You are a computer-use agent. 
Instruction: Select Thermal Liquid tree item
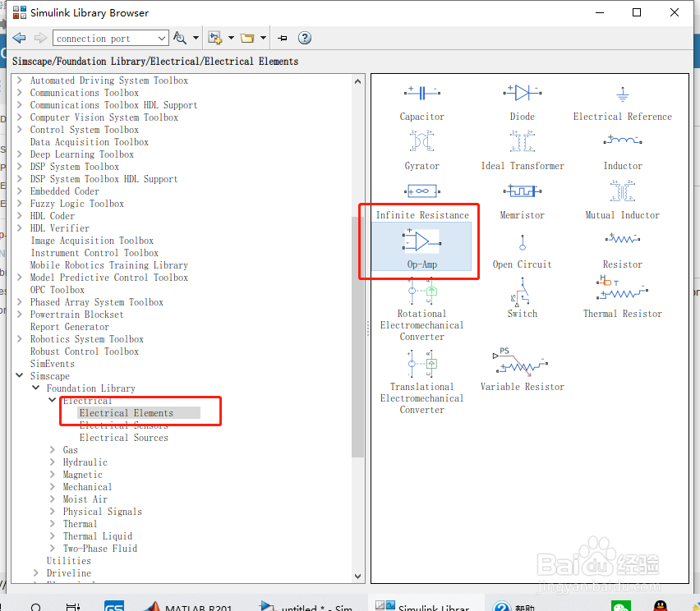97,536
